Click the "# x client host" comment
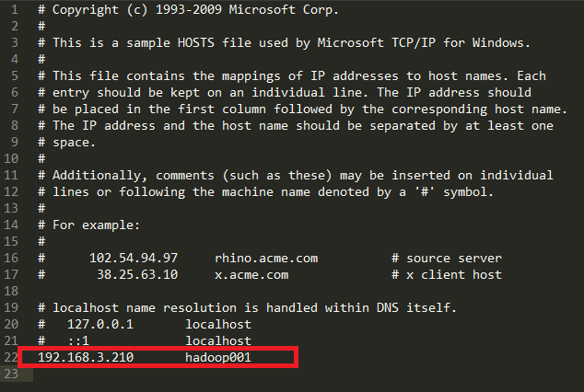The width and height of the screenshot is (584, 392). tap(447, 274)
